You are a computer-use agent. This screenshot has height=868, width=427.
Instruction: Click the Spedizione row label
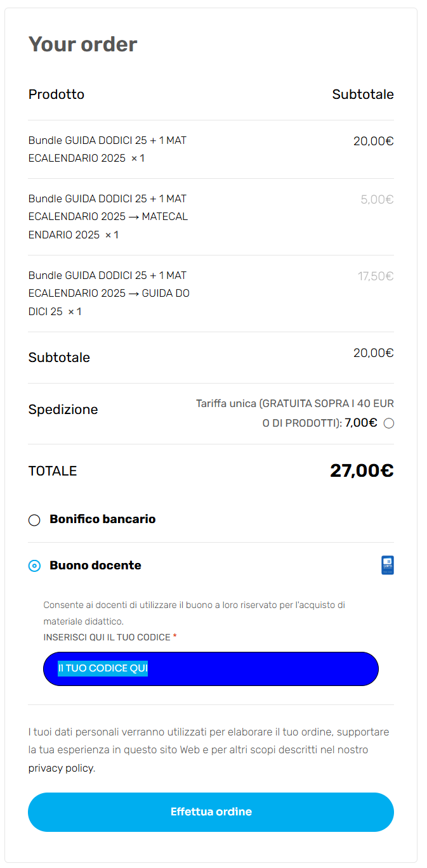tap(63, 410)
